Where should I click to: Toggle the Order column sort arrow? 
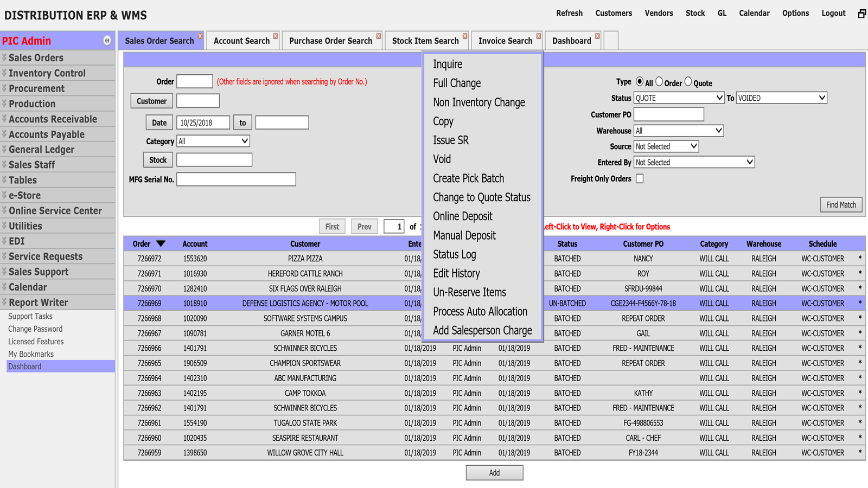coord(161,243)
